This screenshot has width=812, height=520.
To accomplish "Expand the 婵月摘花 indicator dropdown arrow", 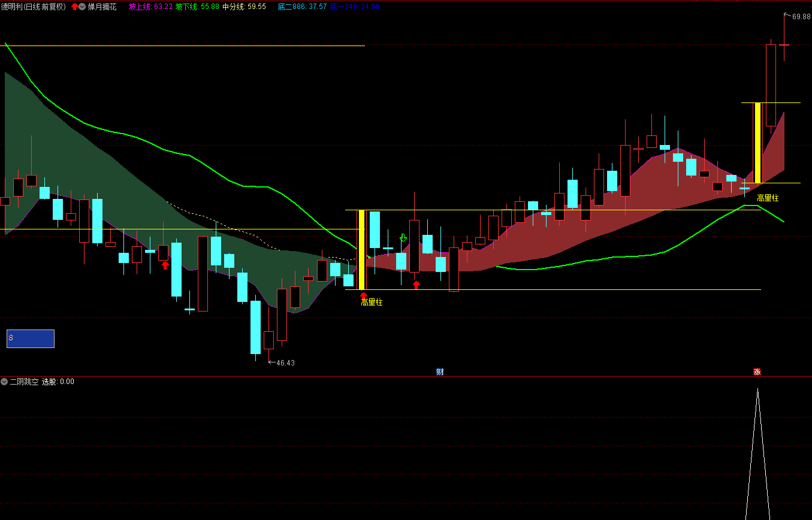I will [82, 7].
